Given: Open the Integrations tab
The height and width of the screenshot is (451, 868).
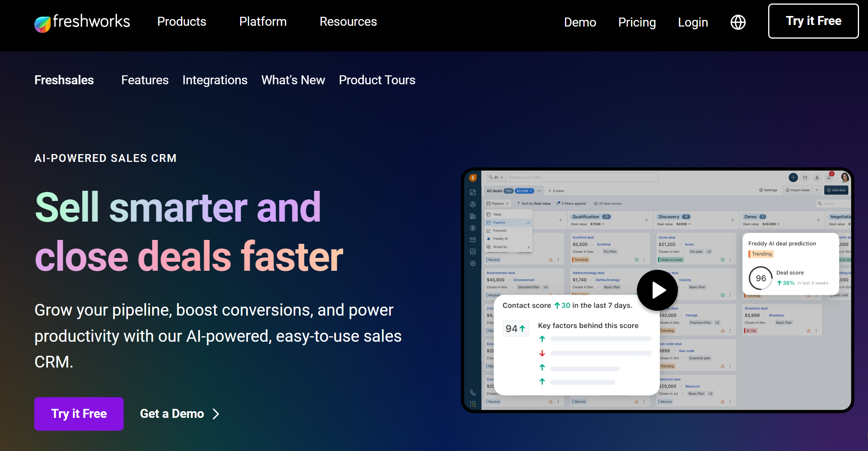Looking at the screenshot, I should [x=215, y=80].
